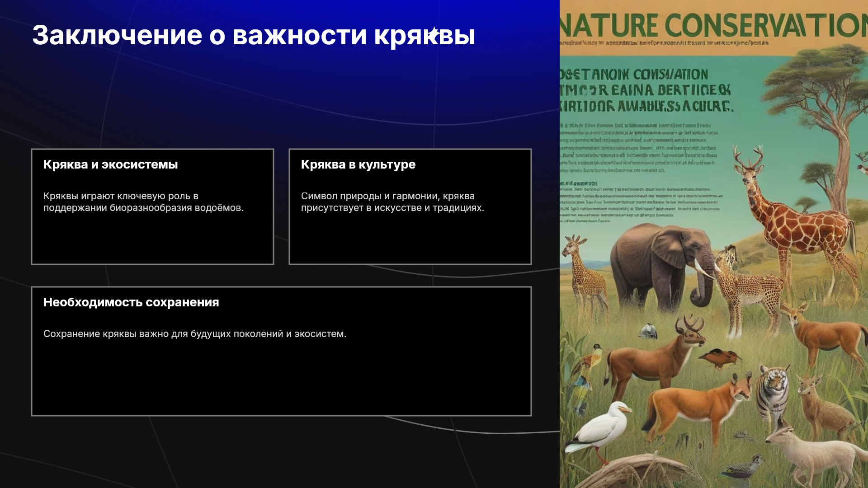Select the slide title 'Заключение о важности кряквы'
The image size is (868, 488).
[254, 35]
